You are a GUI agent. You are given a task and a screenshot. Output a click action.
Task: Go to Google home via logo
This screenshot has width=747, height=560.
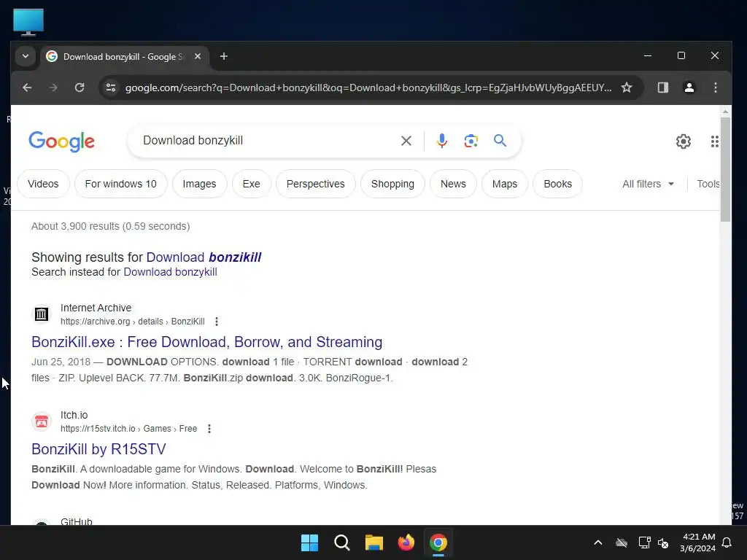61,141
